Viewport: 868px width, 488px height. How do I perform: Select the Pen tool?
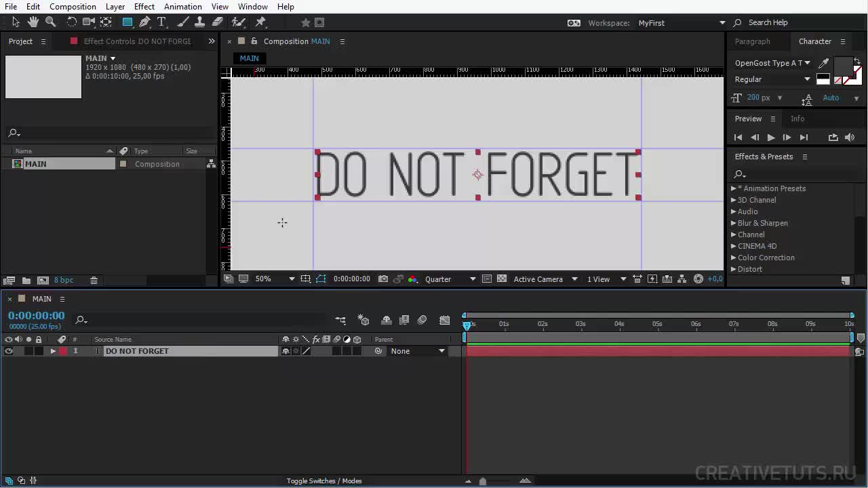(x=144, y=22)
